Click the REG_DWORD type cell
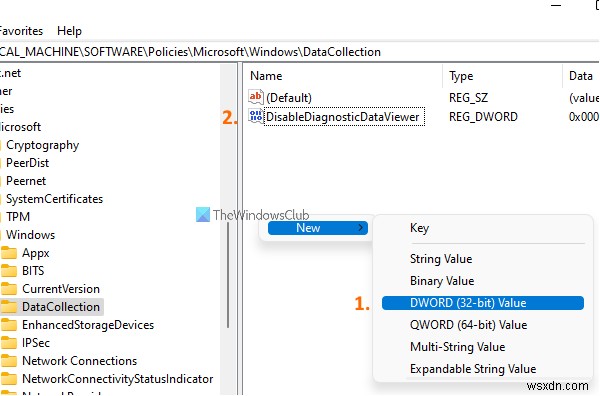This screenshot has height=396, width=600. point(483,116)
